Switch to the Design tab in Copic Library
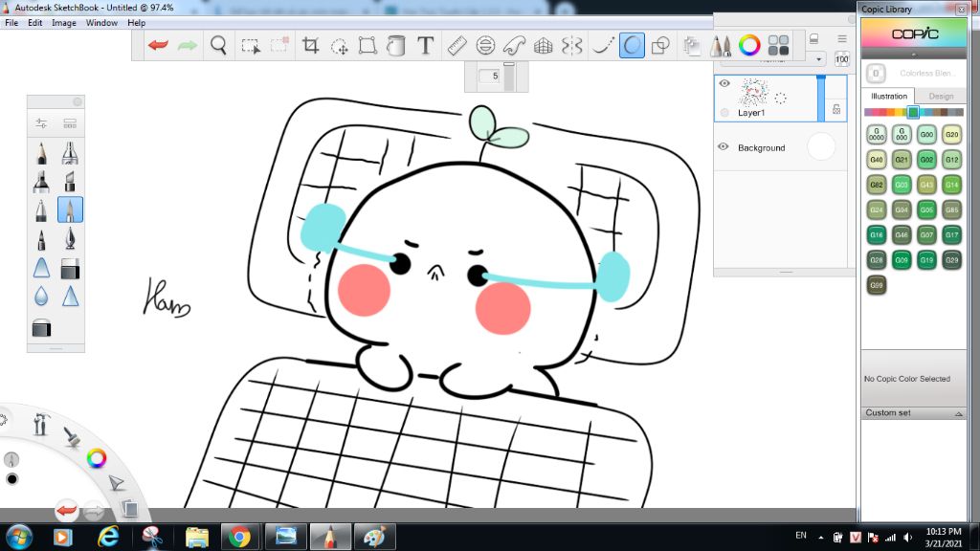The height and width of the screenshot is (551, 980). tap(941, 97)
